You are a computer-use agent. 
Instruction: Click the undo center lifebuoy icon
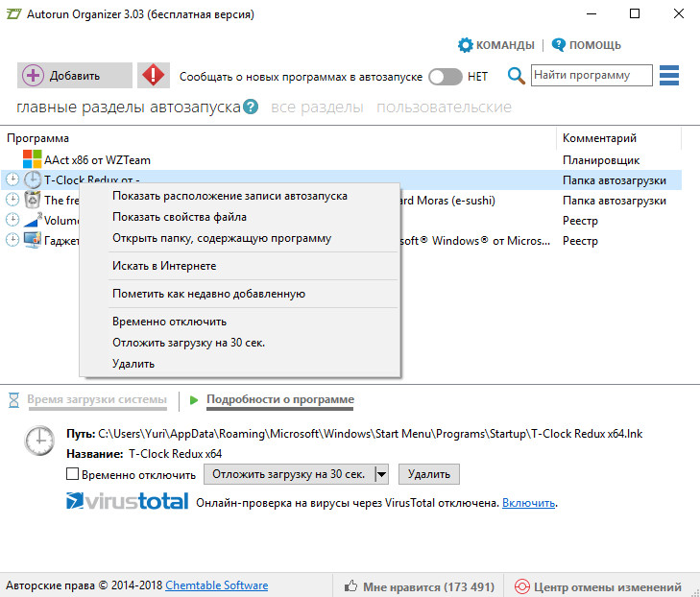[521, 586]
